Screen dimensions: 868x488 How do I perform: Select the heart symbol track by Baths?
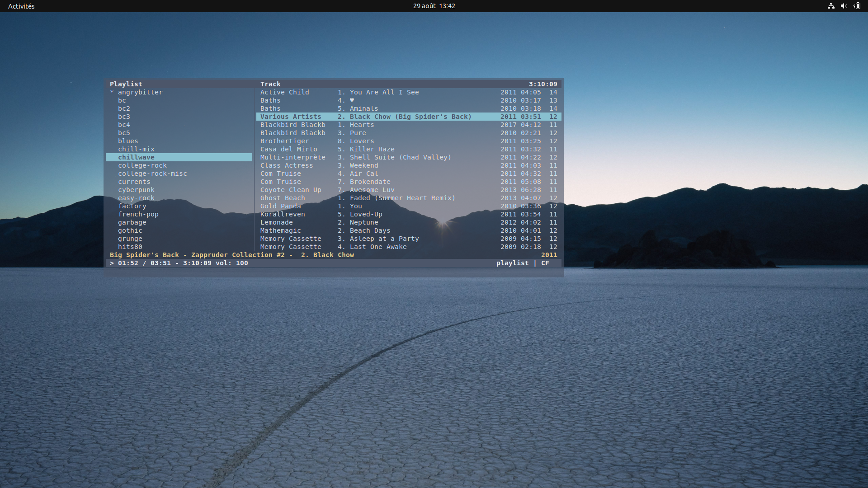[x=352, y=100]
